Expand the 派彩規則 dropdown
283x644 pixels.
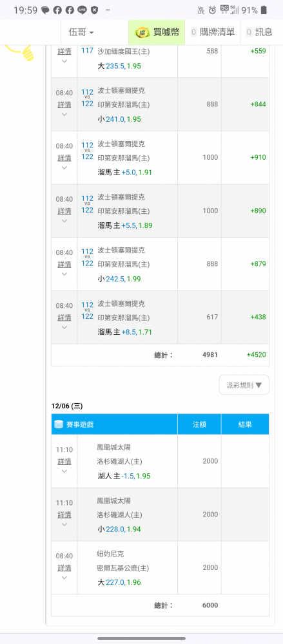244,385
